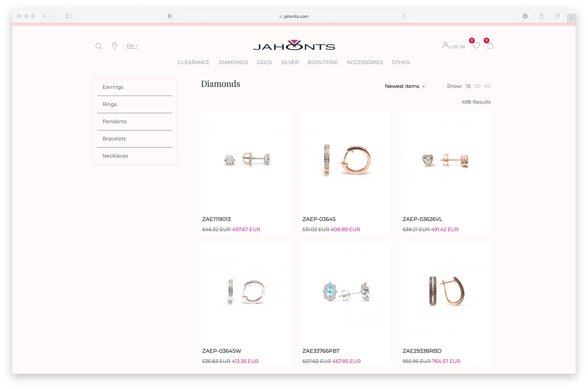This screenshot has height=389, width=588.
Task: Open the CLEARANCE navigation menu
Action: pos(194,62)
